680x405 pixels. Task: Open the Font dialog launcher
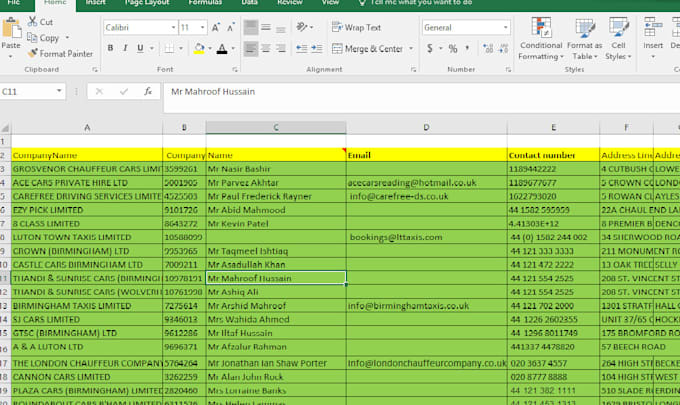tap(235, 69)
